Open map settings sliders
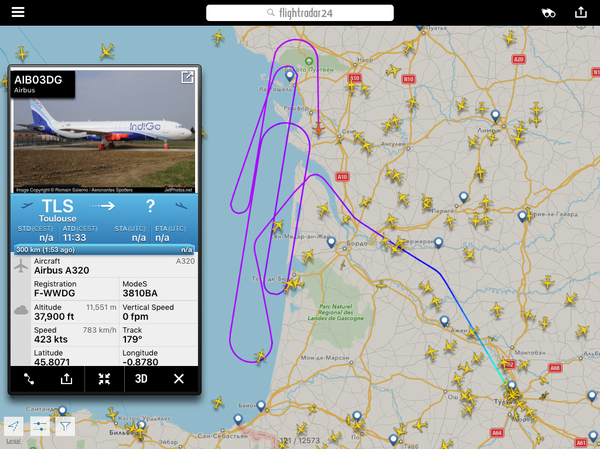The width and height of the screenshot is (600, 449). point(39,426)
